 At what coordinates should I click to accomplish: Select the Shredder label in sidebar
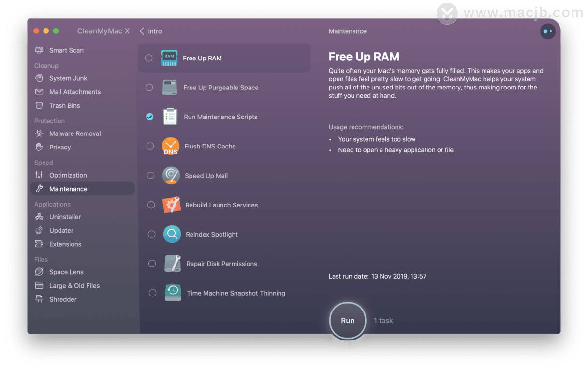click(63, 299)
